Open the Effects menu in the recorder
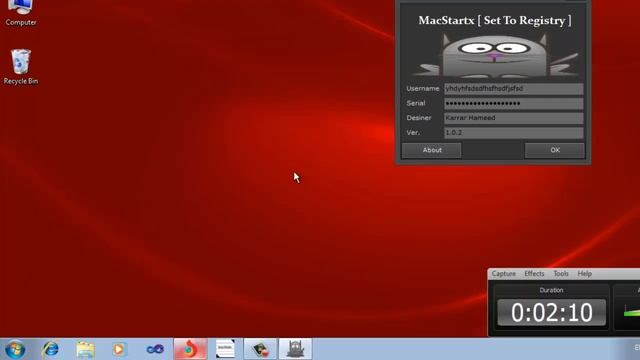This screenshot has height=360, width=640. 534,273
